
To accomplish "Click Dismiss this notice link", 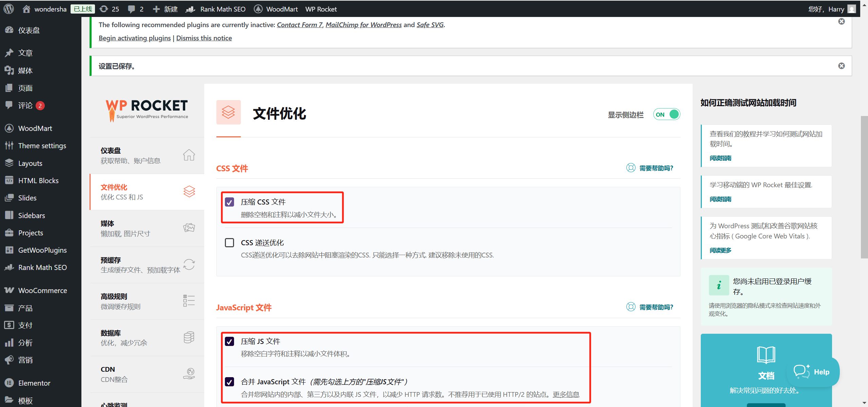I will pos(204,38).
